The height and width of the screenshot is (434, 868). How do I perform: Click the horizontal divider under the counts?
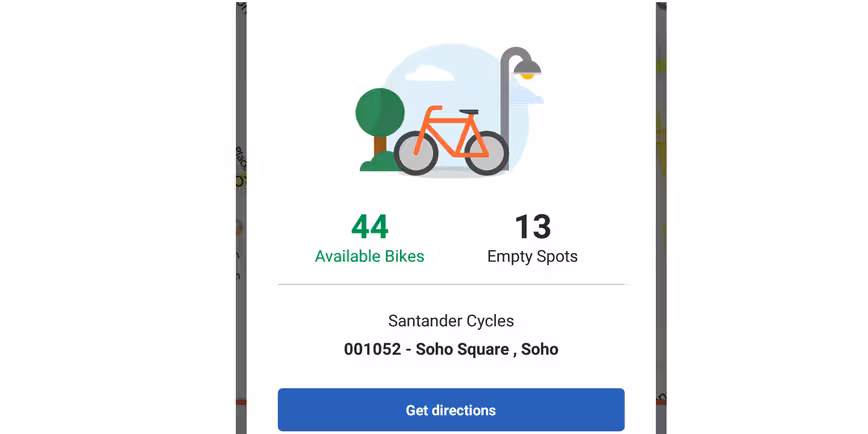point(451,285)
